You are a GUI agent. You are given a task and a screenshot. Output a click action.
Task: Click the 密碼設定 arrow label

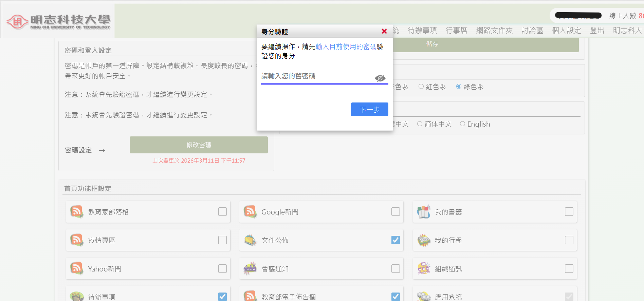(85, 150)
